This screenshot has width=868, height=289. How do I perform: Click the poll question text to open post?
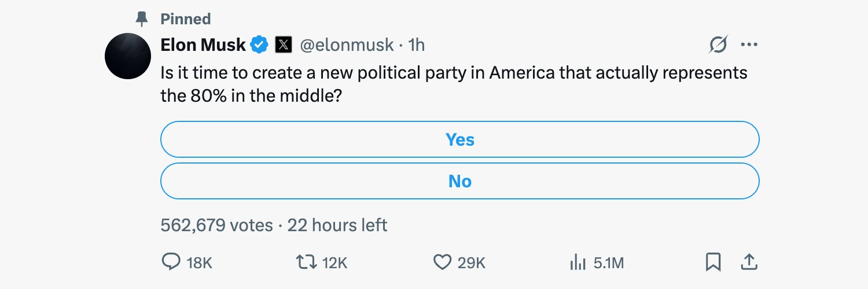point(454,84)
